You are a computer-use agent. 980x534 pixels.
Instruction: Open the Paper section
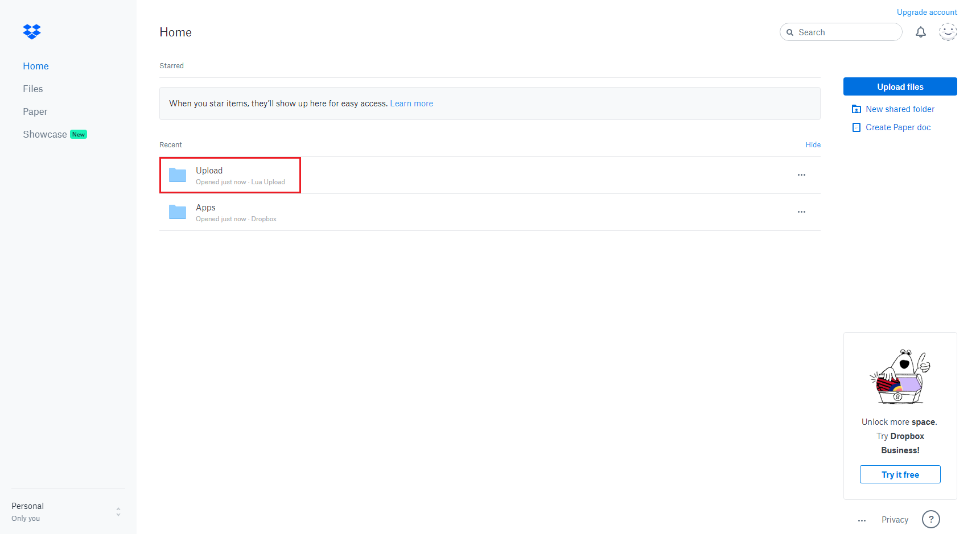coord(35,111)
